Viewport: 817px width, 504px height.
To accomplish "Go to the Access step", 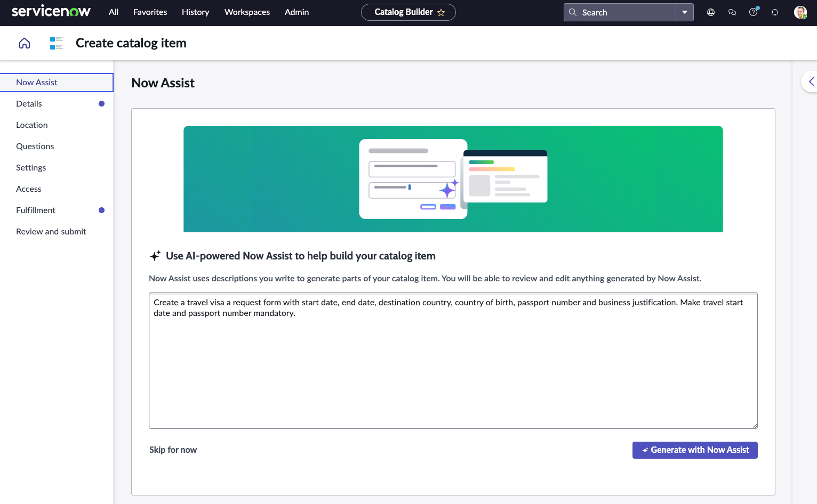I will [x=57, y=189].
